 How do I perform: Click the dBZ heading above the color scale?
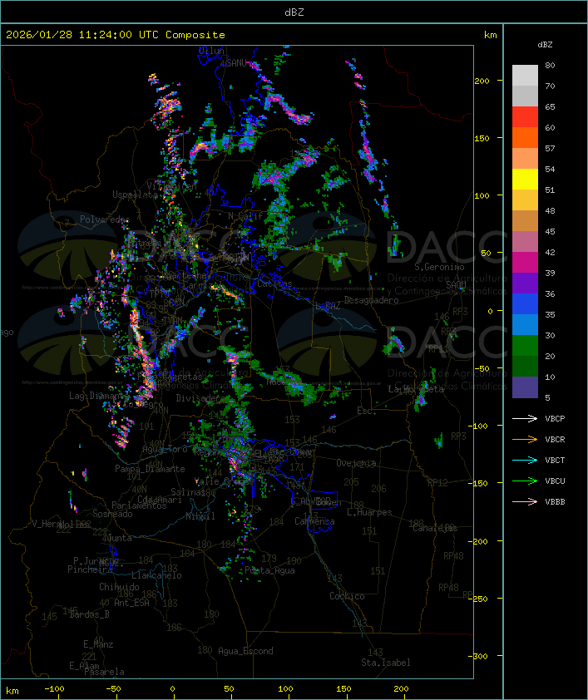(545, 44)
